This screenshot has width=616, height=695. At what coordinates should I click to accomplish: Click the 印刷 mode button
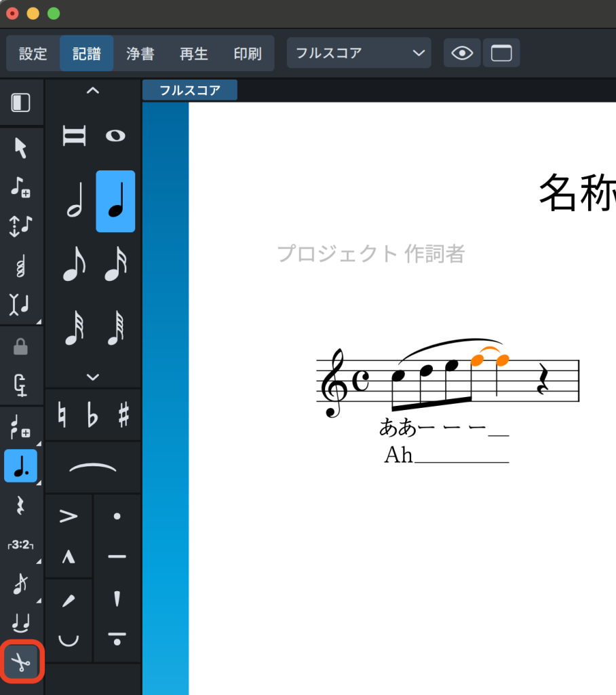point(248,54)
